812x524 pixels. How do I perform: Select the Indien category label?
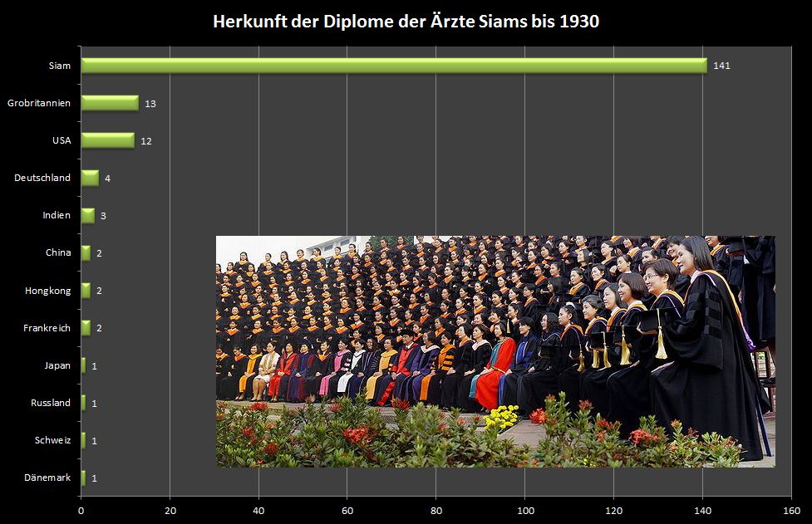point(57,215)
